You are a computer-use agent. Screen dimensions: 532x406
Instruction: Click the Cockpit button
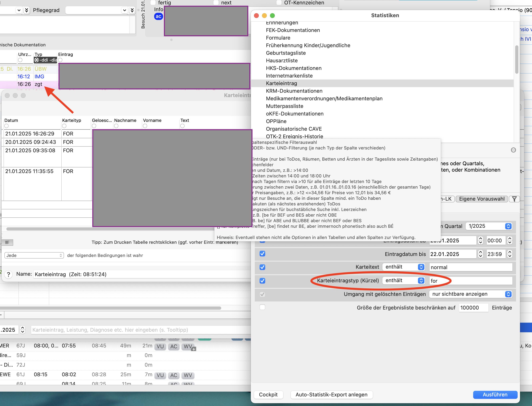tap(268, 395)
